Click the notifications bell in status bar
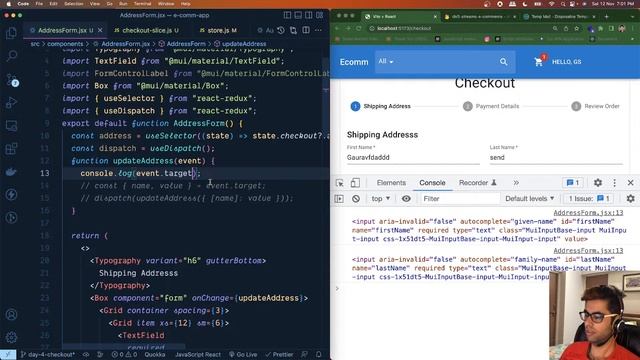Image resolution: width=640 pixels, height=360 pixels. pyautogui.click(x=319, y=355)
